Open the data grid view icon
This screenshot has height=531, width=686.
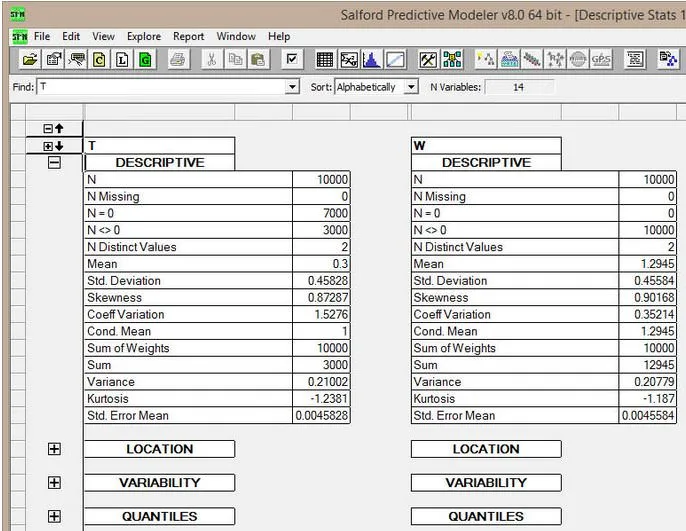pyautogui.click(x=325, y=59)
